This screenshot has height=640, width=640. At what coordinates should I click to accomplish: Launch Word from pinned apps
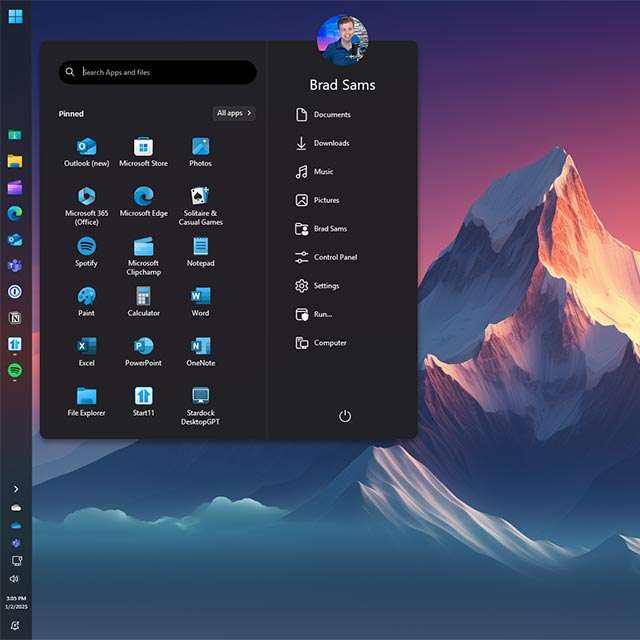tap(200, 302)
